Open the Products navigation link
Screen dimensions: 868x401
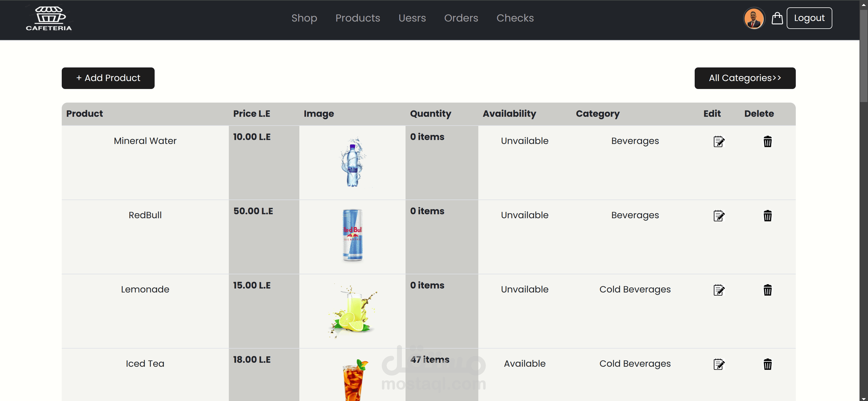(357, 18)
